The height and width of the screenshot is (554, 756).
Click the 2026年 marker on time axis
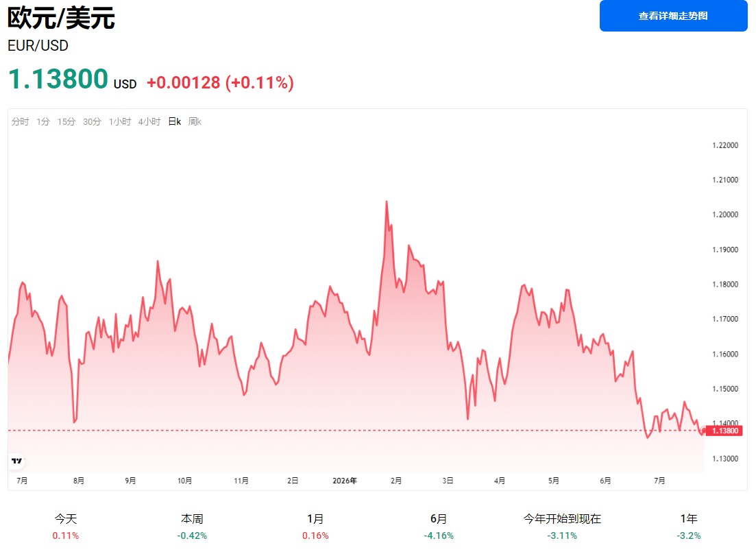345,481
